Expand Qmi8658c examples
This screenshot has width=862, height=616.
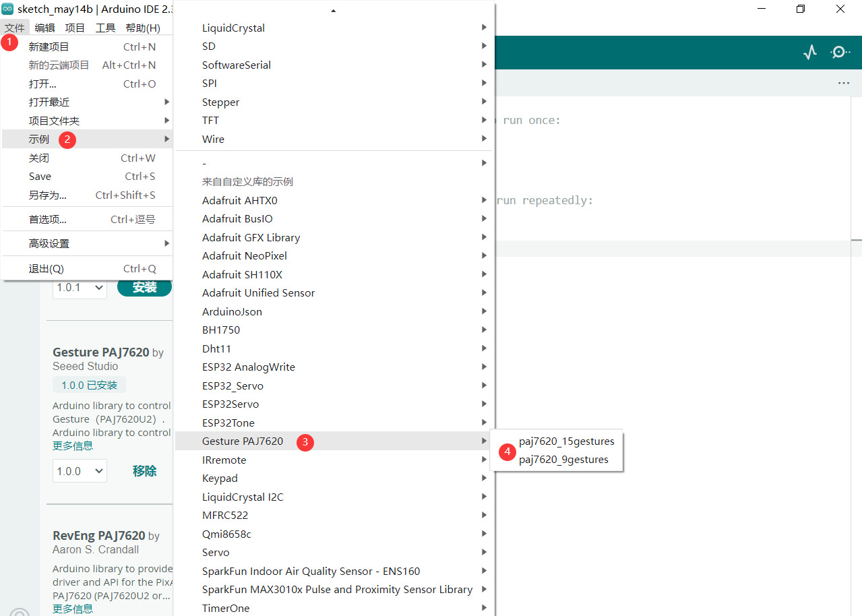click(334, 534)
